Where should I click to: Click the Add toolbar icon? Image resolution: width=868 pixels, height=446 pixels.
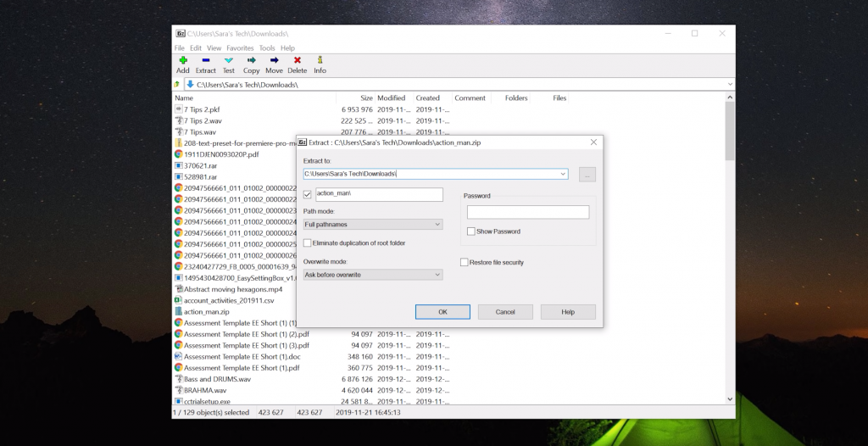click(x=182, y=61)
